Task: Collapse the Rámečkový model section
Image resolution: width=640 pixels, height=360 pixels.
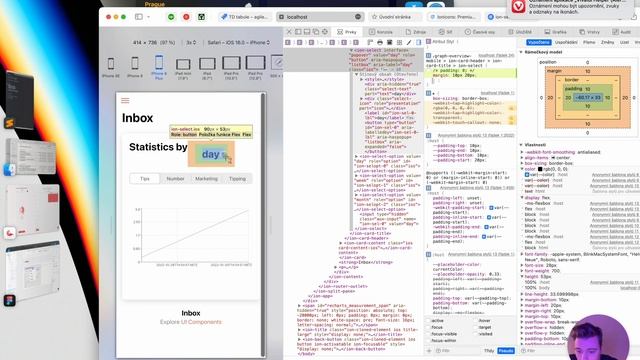Action: [x=521, y=52]
